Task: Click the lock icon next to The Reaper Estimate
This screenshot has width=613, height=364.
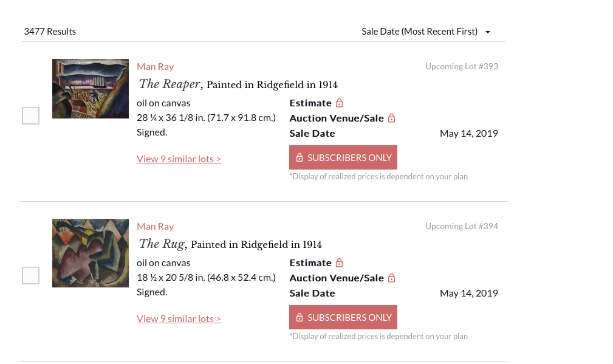Action: click(x=340, y=103)
